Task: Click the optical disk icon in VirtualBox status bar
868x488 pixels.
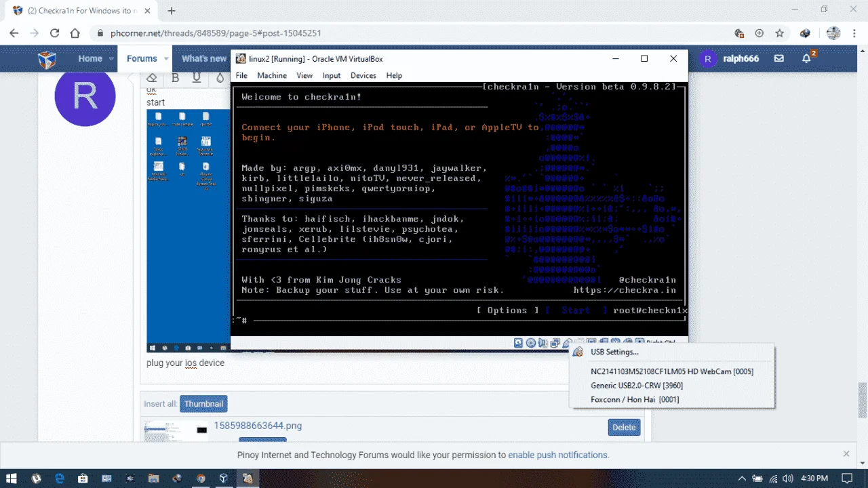Action: (531, 343)
